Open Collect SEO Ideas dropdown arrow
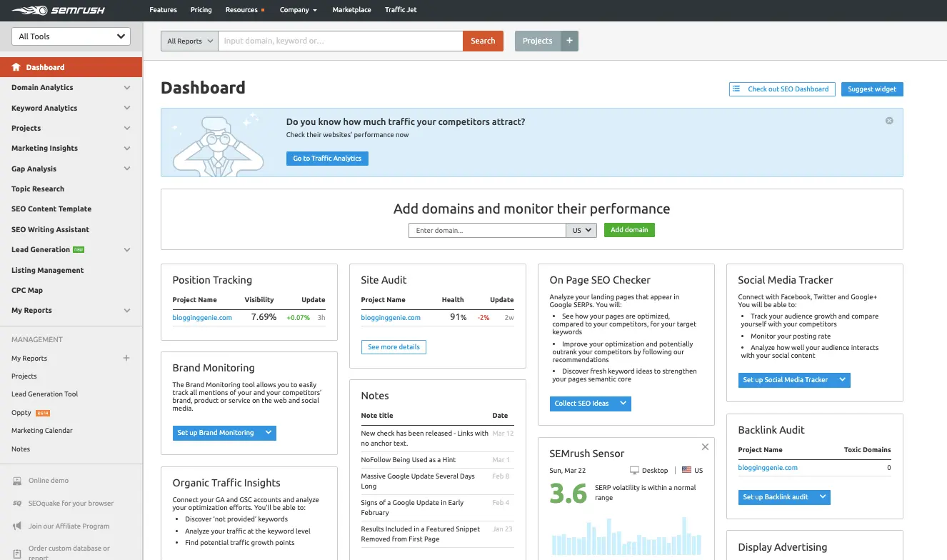 tap(623, 404)
